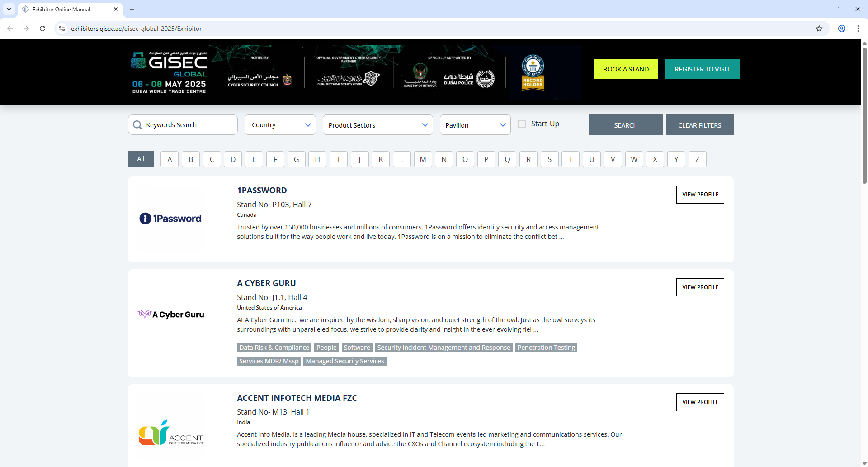Switch to the letter M tab

click(423, 159)
